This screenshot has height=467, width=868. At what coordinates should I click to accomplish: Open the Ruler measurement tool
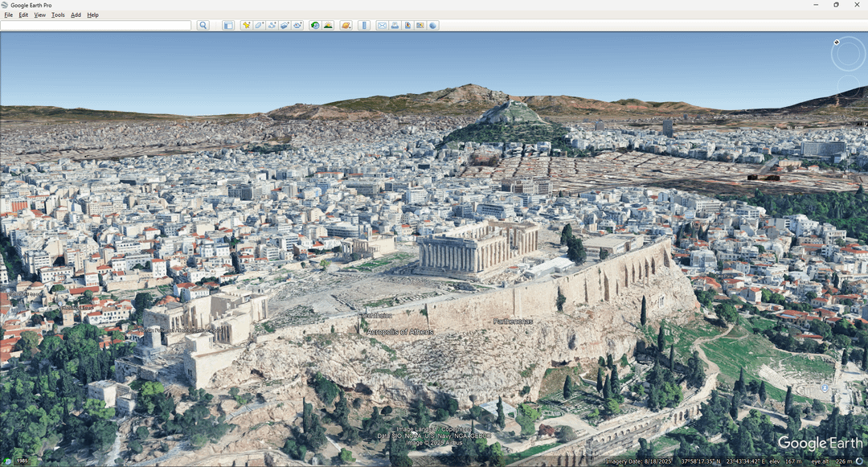click(x=364, y=26)
